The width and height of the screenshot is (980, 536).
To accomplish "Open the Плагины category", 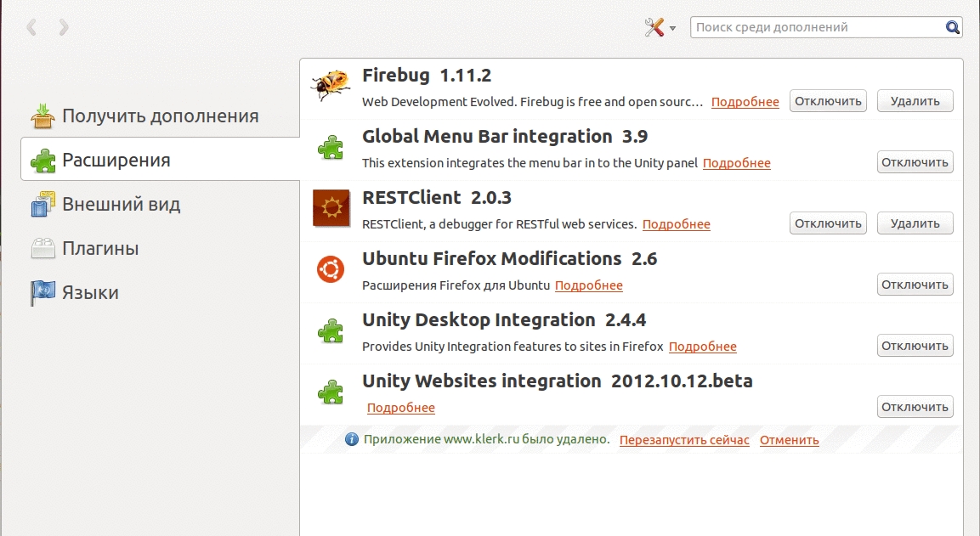I will click(160, 248).
